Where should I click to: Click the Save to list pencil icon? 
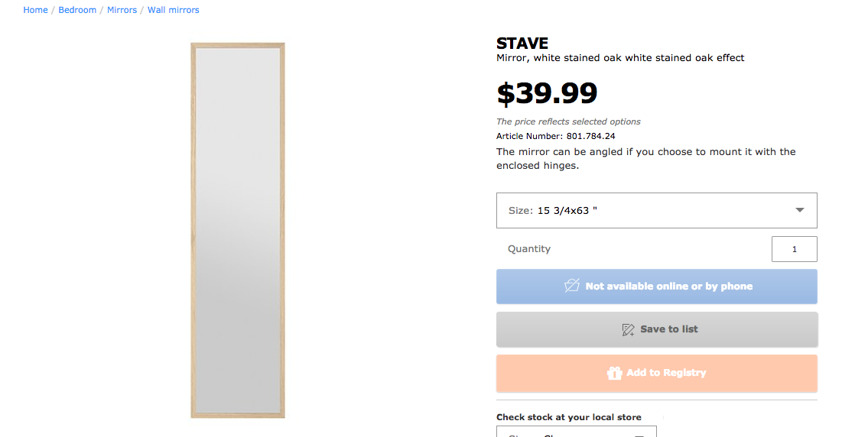(x=628, y=329)
